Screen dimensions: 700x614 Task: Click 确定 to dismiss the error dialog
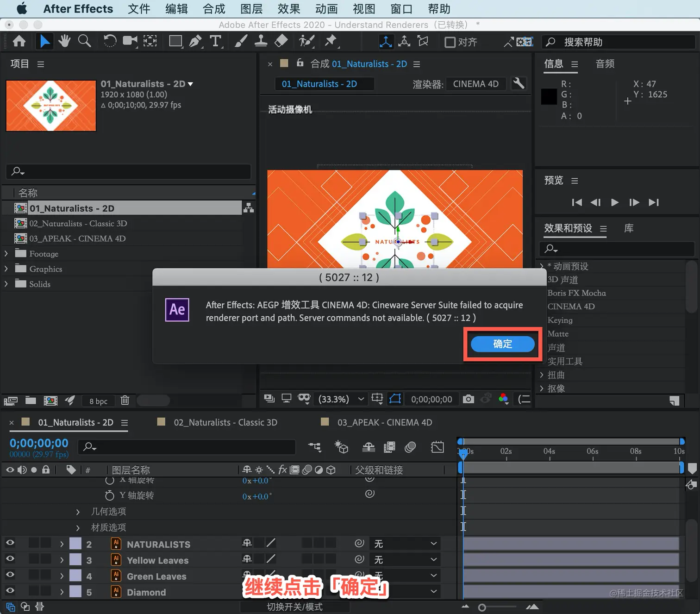coord(503,344)
